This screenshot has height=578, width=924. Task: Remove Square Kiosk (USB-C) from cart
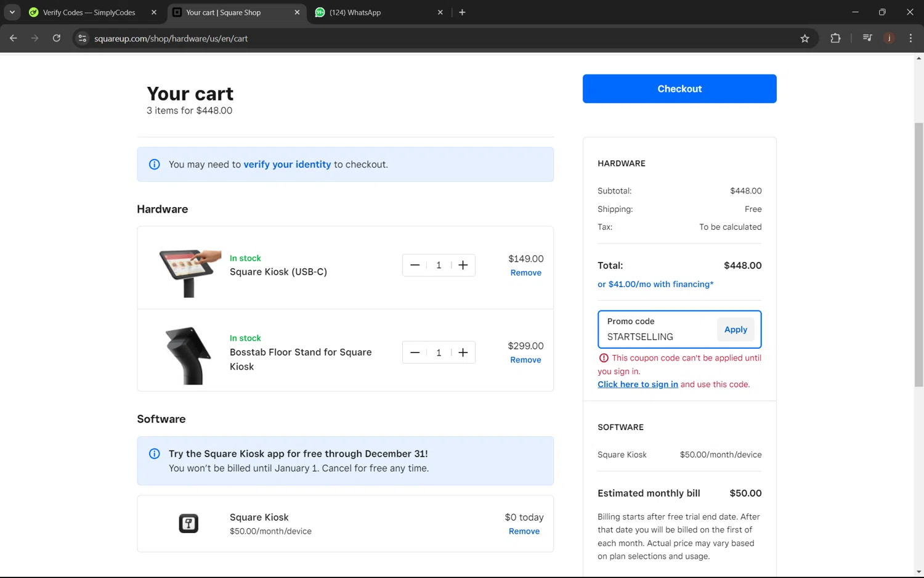(x=525, y=273)
